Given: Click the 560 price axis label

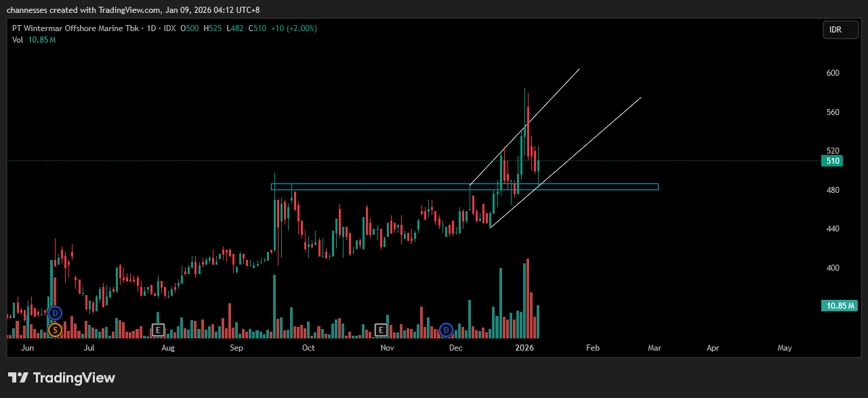Looking at the screenshot, I should pyautogui.click(x=833, y=112).
